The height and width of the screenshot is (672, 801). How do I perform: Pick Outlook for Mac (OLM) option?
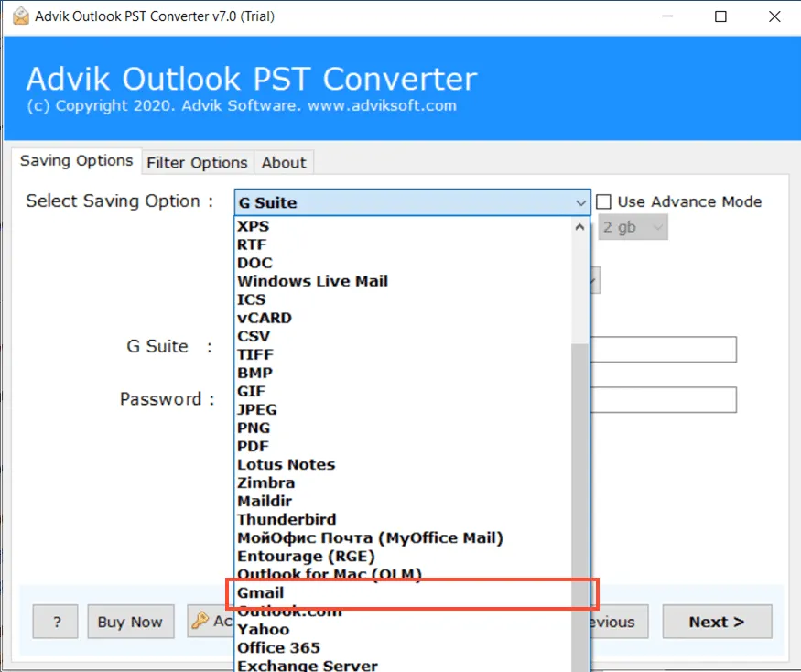pyautogui.click(x=404, y=574)
